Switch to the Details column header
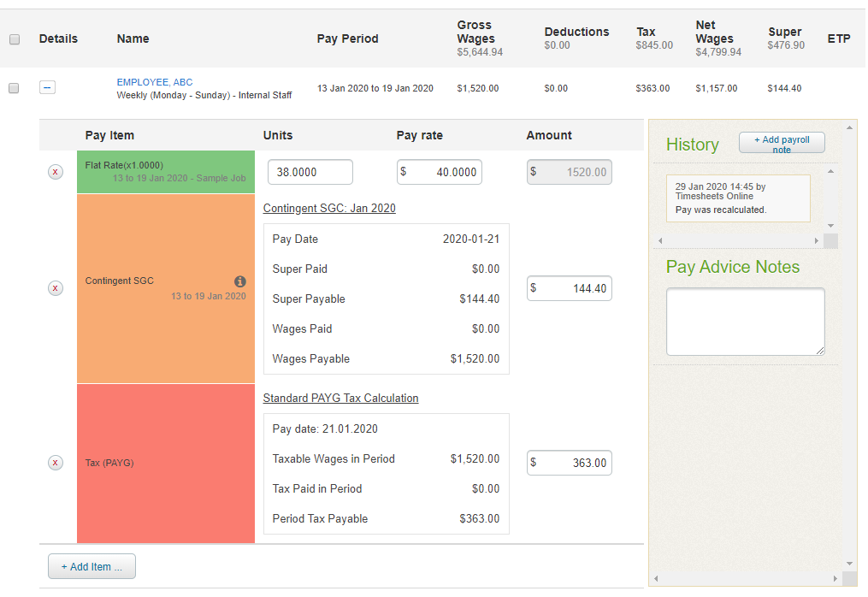Image resolution: width=868 pixels, height=597 pixels. coord(57,38)
